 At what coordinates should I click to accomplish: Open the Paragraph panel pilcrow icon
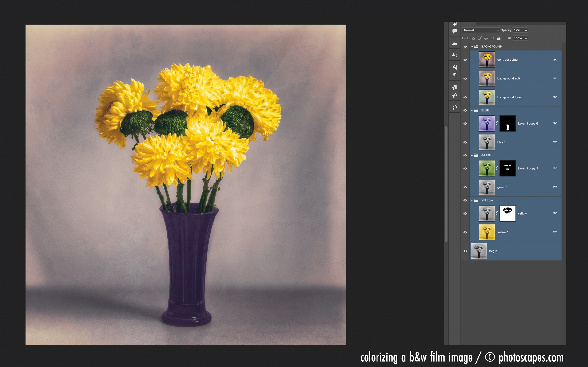point(454,75)
